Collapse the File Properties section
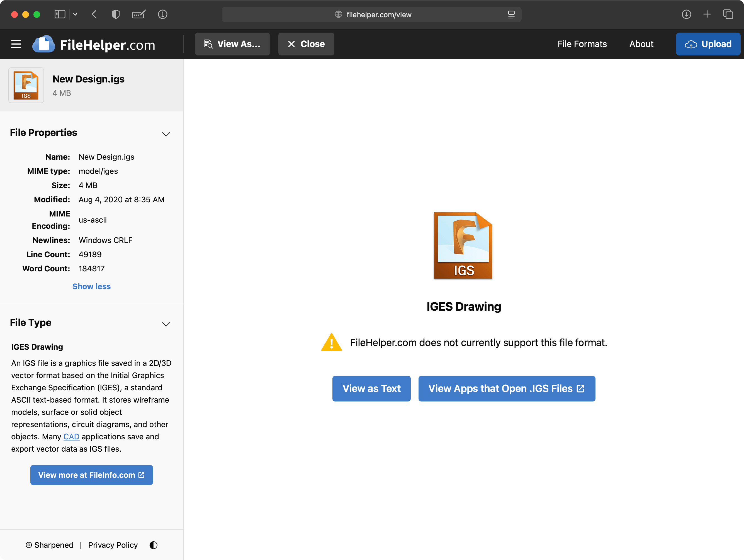Screen dimensions: 744x560 [166, 134]
